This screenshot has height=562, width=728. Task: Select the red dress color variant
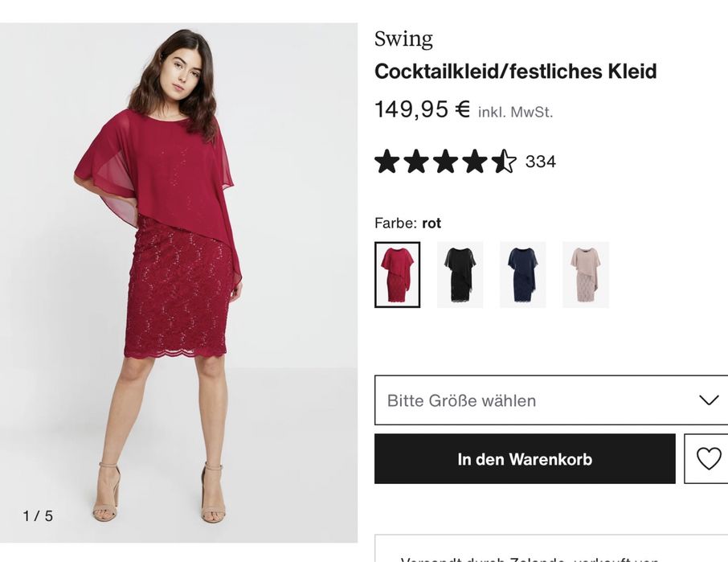click(x=397, y=274)
